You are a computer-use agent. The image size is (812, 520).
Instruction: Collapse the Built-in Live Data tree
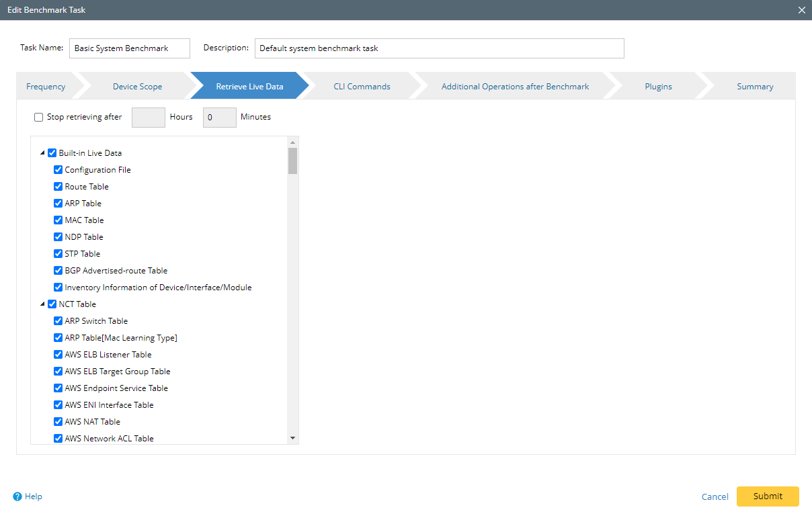(x=43, y=153)
